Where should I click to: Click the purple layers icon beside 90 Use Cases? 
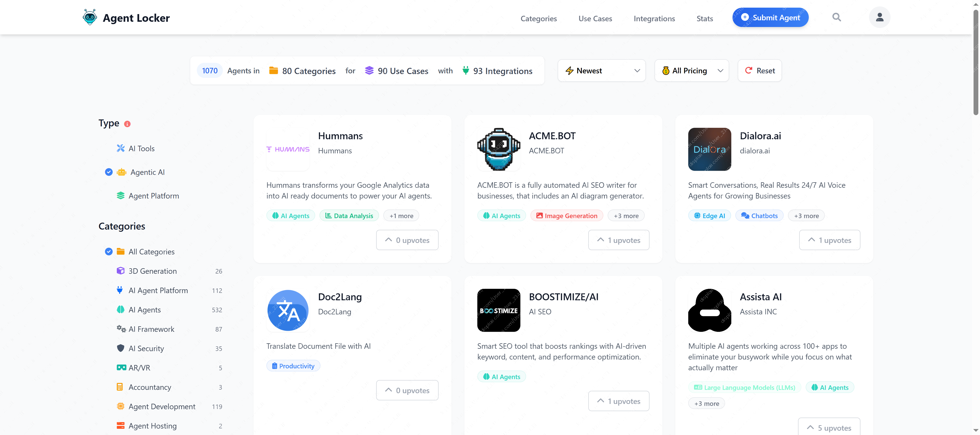tap(369, 71)
